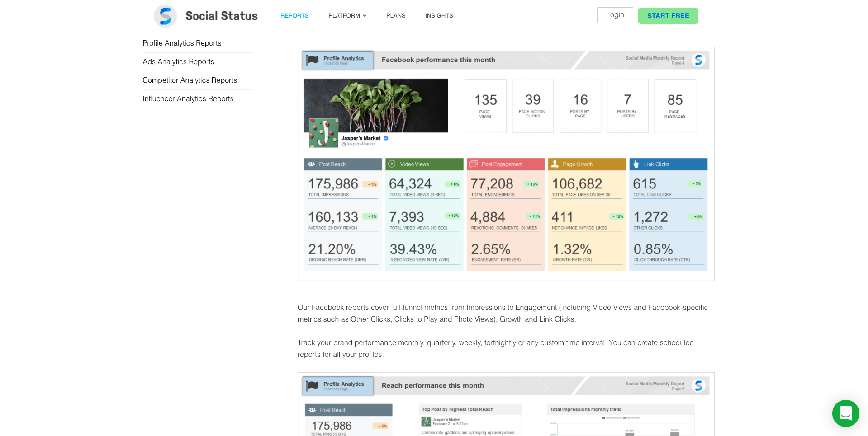Open Profile Analytics Reports sidebar link

point(182,43)
